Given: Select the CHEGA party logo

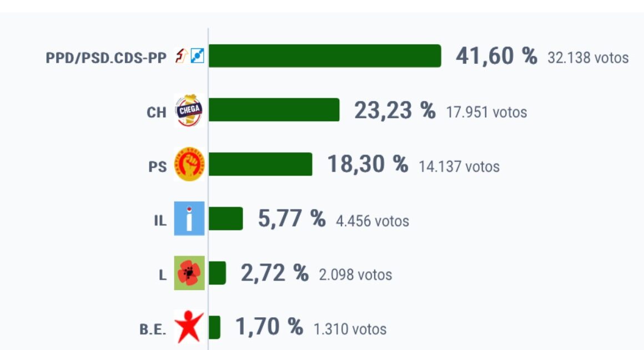Looking at the screenshot, I should (189, 110).
